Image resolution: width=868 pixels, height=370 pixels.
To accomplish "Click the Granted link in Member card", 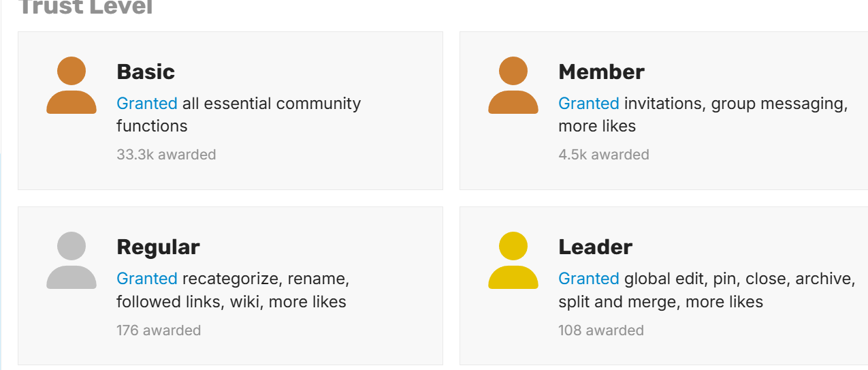I will tap(589, 104).
